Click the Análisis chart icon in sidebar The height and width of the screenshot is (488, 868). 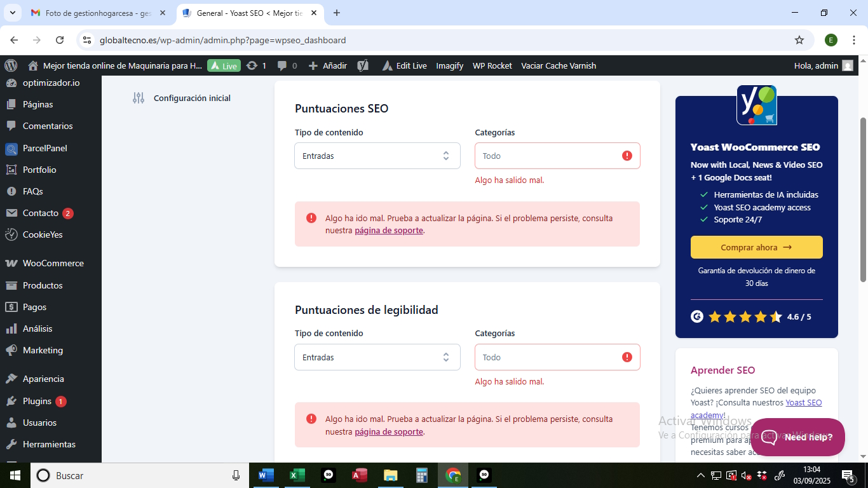pyautogui.click(x=11, y=329)
